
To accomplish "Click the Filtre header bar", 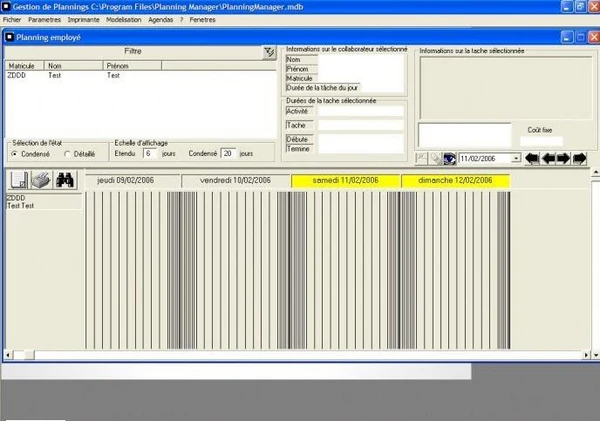I will point(133,51).
